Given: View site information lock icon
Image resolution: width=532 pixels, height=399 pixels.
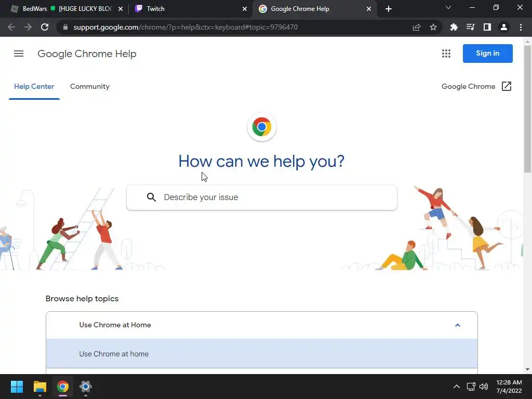Looking at the screenshot, I should (65, 27).
